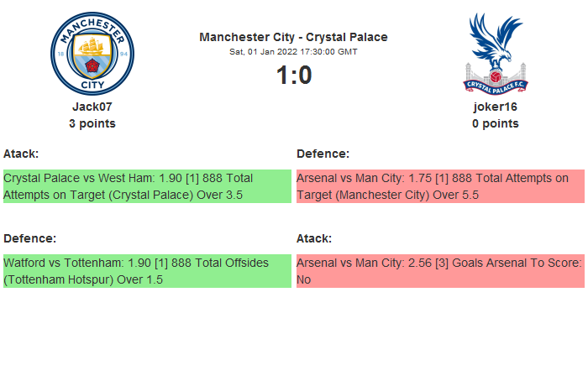Viewport: 588px width, 386px height.
Task: Click Jack07's 3 points label
Action: coord(92,123)
